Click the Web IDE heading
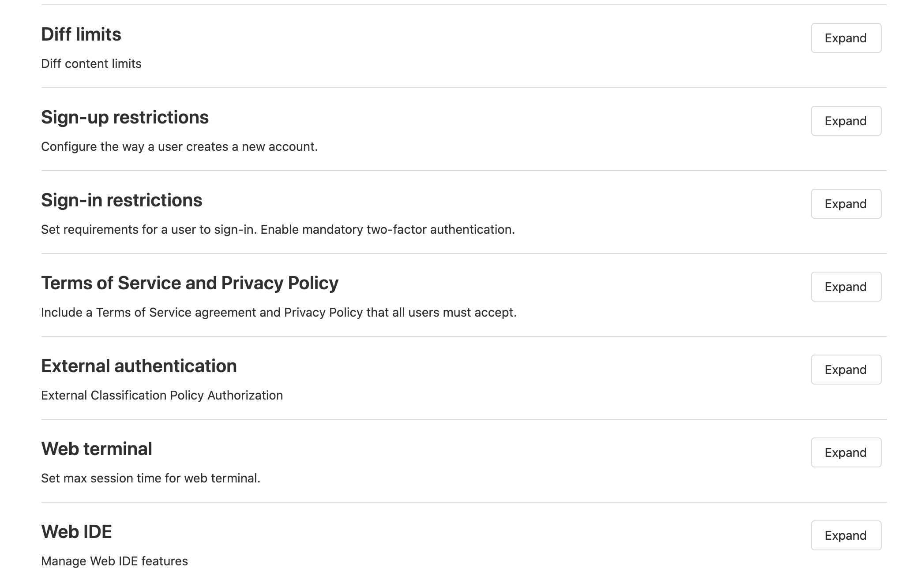Screen dimensions: 924x568 coord(76,532)
